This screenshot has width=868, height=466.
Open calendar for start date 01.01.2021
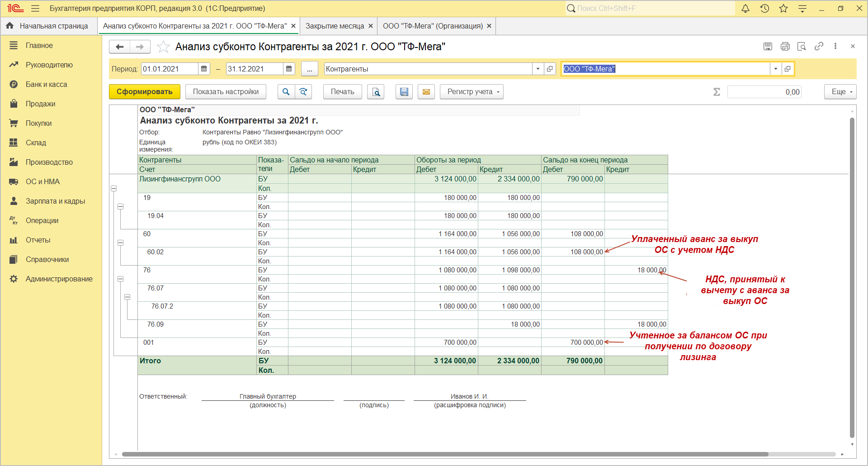204,69
